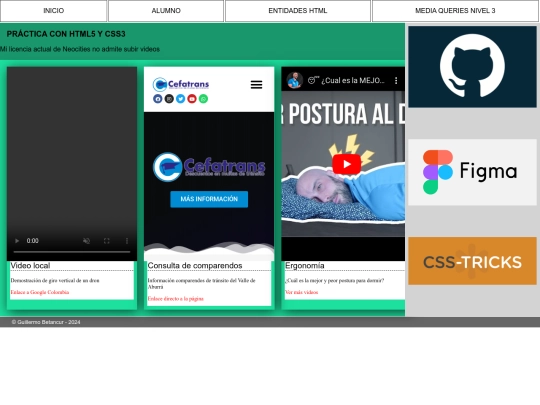540x405 pixels.
Task: Click the heading 'PRÁCTICA CON HTML5 Y CSS3'
Action: [66, 34]
